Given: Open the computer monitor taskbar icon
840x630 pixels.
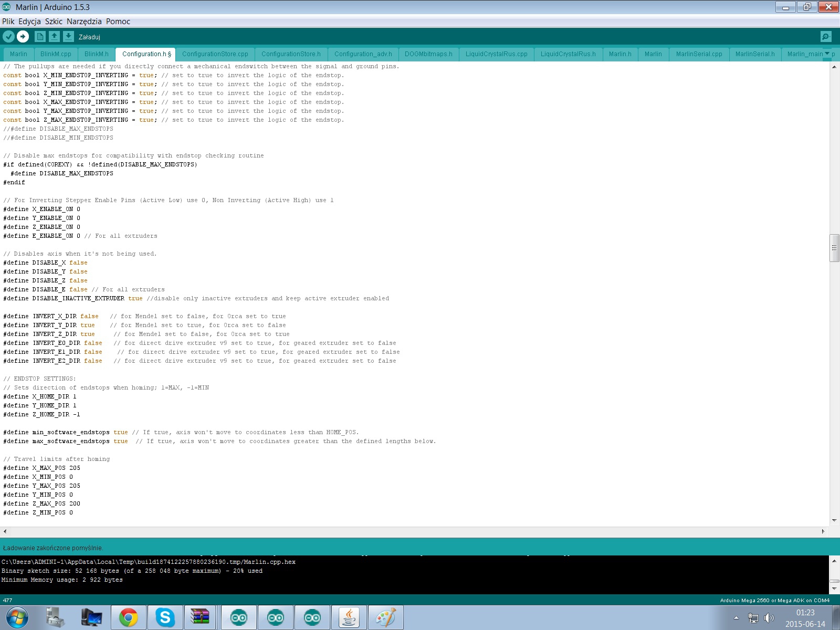Looking at the screenshot, I should pos(92,617).
